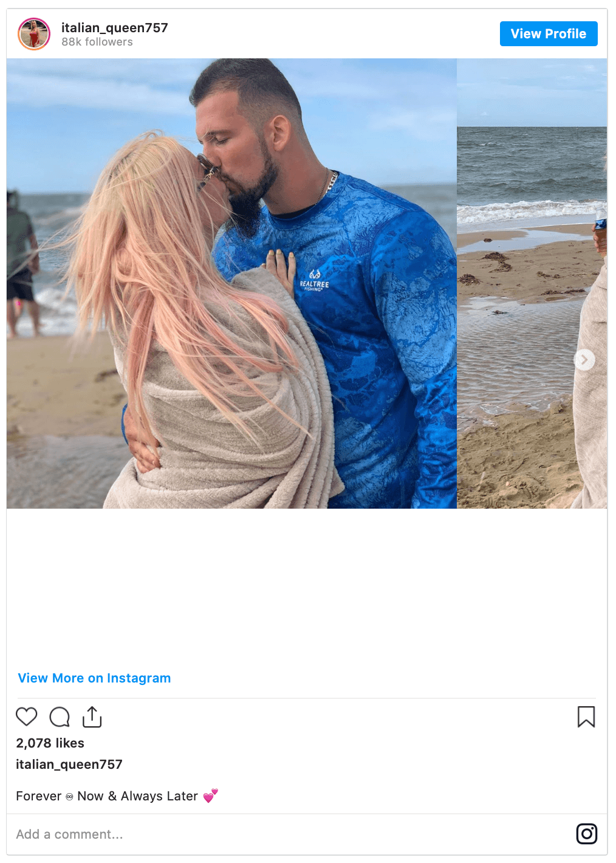Image resolution: width=616 pixels, height=863 pixels.
Task: Advance the carousel with the next arrow
Action: (584, 360)
